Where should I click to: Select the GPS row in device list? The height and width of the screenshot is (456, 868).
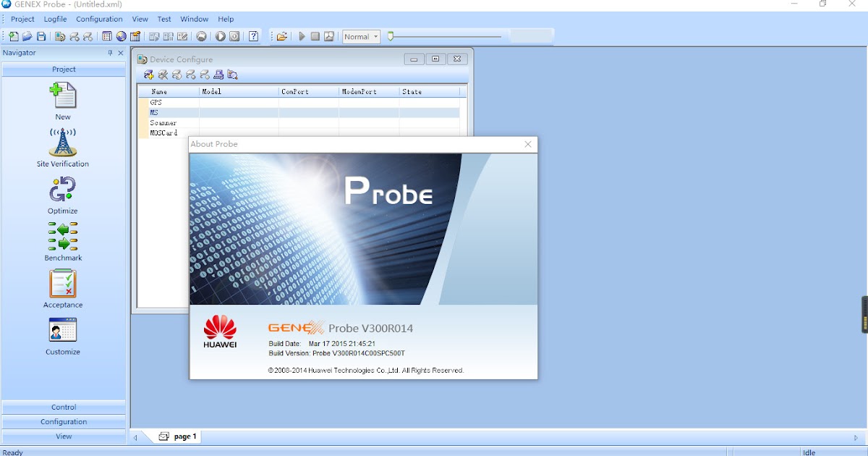(299, 103)
